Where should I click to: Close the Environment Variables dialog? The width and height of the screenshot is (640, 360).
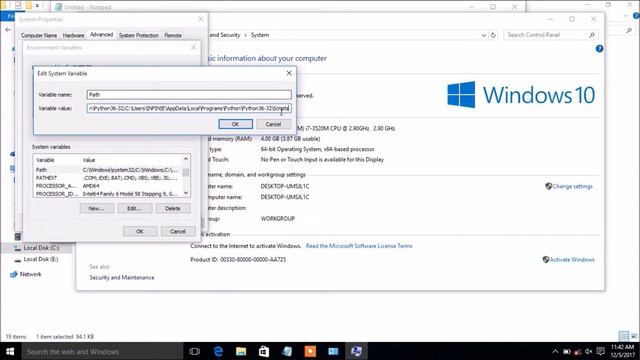tap(193, 47)
